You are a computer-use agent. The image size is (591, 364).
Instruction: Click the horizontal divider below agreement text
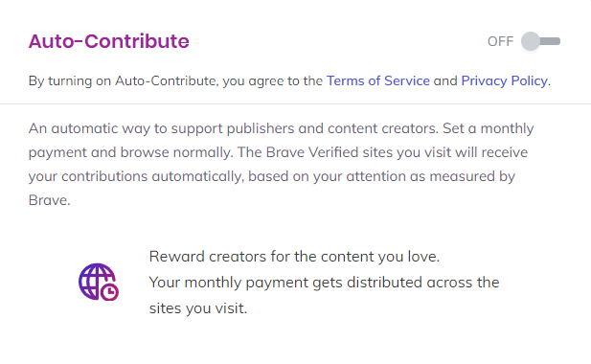pyautogui.click(x=295, y=103)
